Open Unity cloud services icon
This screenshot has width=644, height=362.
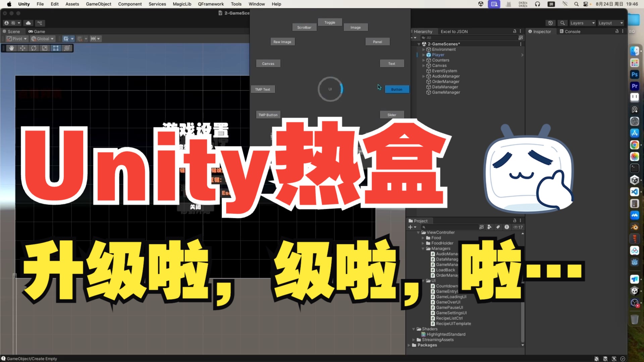pos(29,23)
